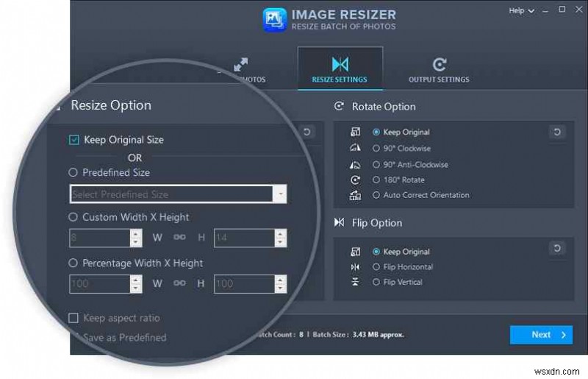Click the Resize Option heading
588x379 pixels.
pos(111,105)
